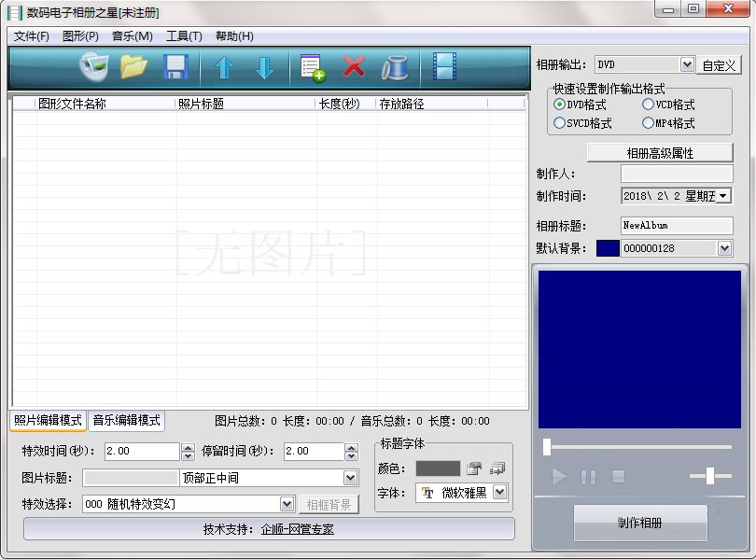Move photo up using blue up-arrow icon
This screenshot has height=559, width=756.
[x=224, y=65]
